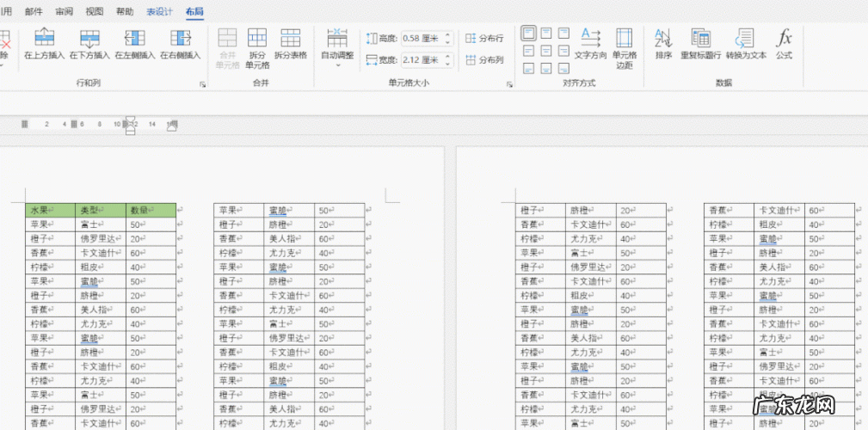The image size is (868, 430).
Task: Insert column using 在右侧插入 icon
Action: pos(180,39)
